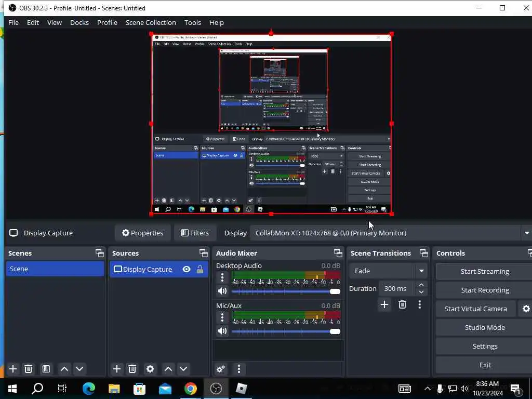
Task: Pop out the Sources dock
Action: click(x=203, y=253)
